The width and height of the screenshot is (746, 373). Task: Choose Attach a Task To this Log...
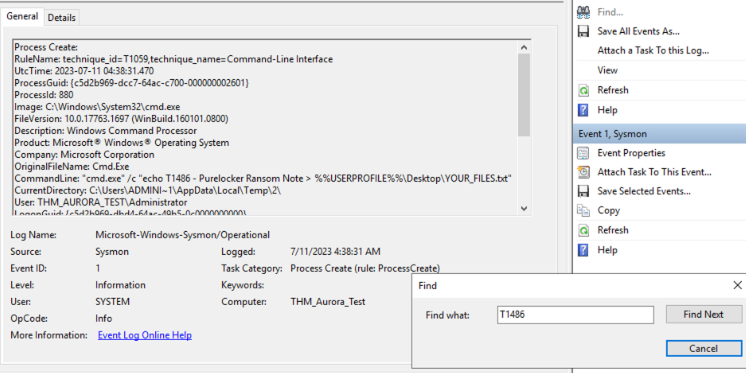click(653, 50)
